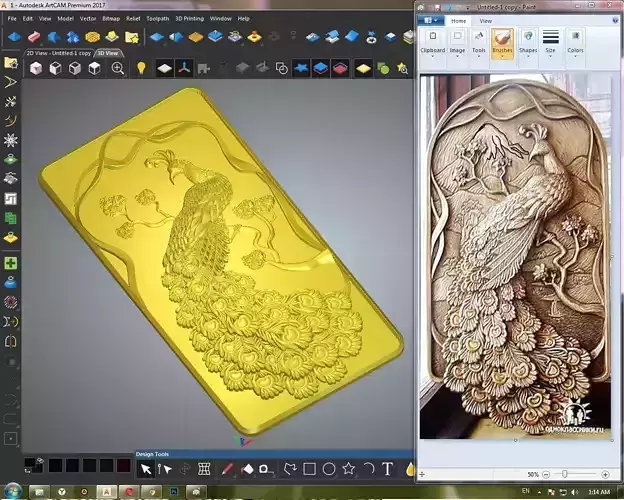Screen dimensions: 624x500
Task: Toggle the blue layered relief display button
Action: pos(320,68)
